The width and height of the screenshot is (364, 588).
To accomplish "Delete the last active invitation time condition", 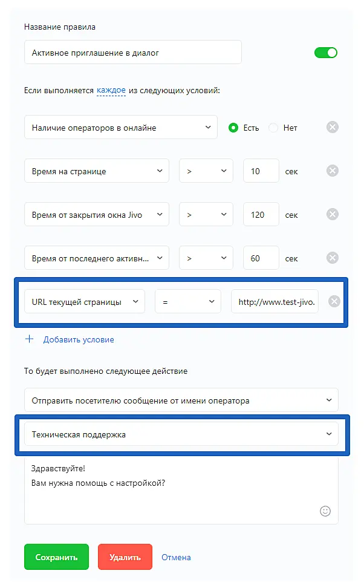I will (333, 258).
